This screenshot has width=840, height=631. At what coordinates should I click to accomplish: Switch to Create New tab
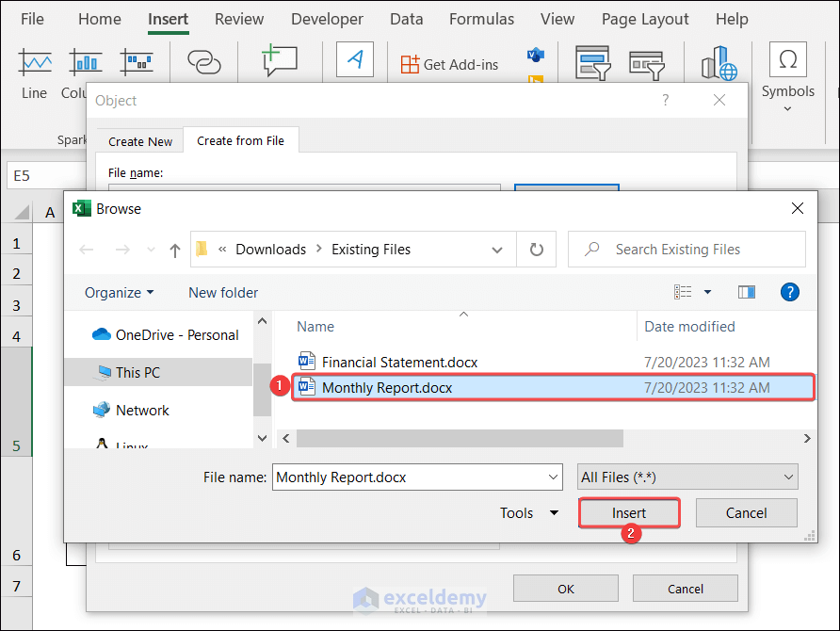pyautogui.click(x=139, y=141)
